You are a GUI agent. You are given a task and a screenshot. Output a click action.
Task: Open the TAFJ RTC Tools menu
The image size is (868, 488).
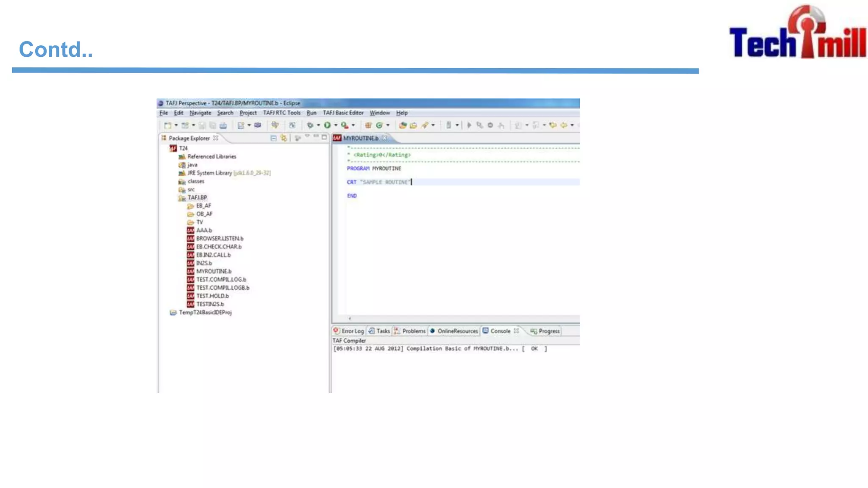tap(281, 113)
